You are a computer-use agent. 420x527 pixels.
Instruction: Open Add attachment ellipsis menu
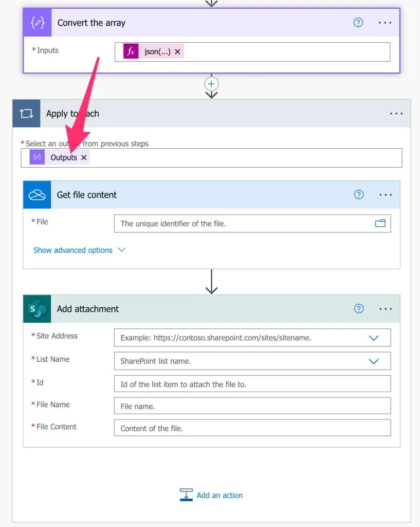point(386,309)
